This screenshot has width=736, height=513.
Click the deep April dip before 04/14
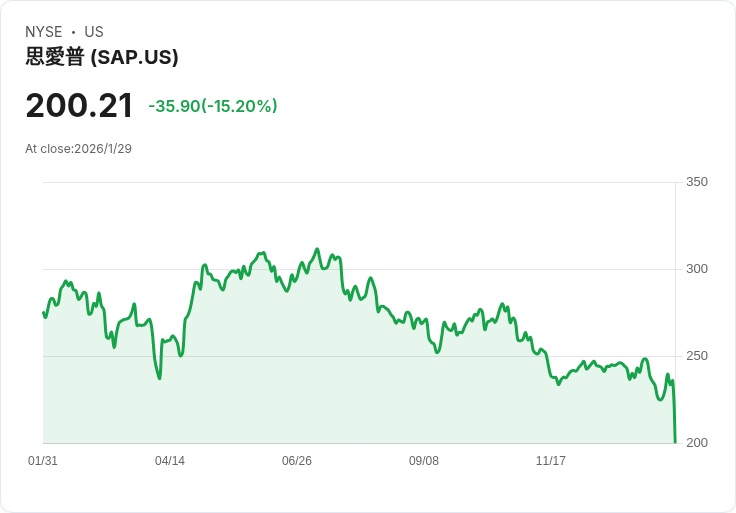coord(159,377)
